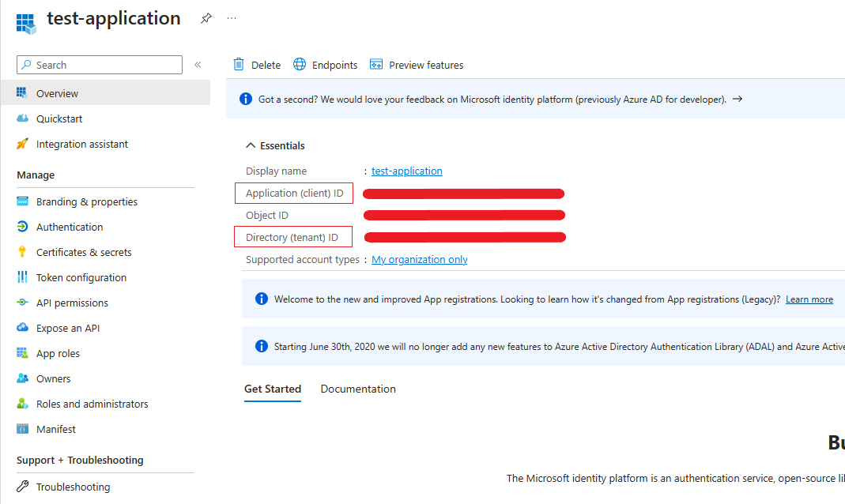845x504 pixels.
Task: Click the Authentication circular arrow icon
Action: [22, 227]
